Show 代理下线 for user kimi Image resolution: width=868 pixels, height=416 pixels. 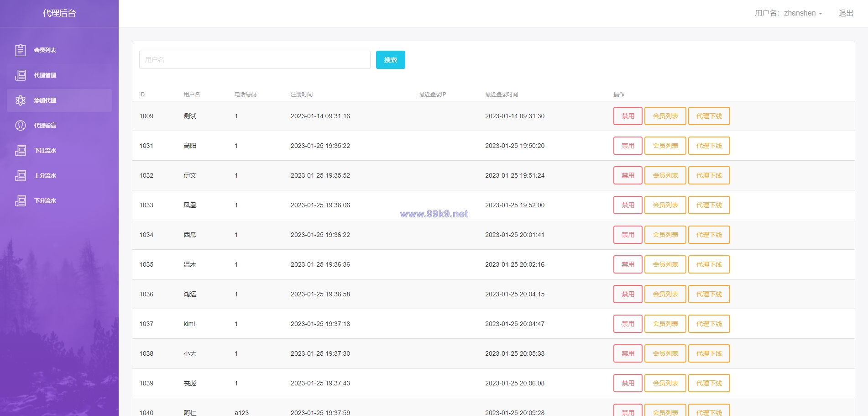tap(709, 324)
